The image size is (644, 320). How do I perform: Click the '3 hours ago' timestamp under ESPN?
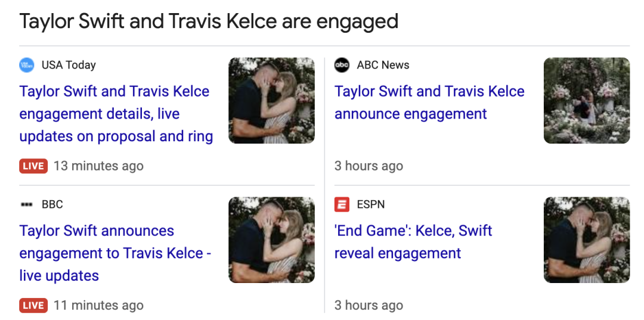369,305
